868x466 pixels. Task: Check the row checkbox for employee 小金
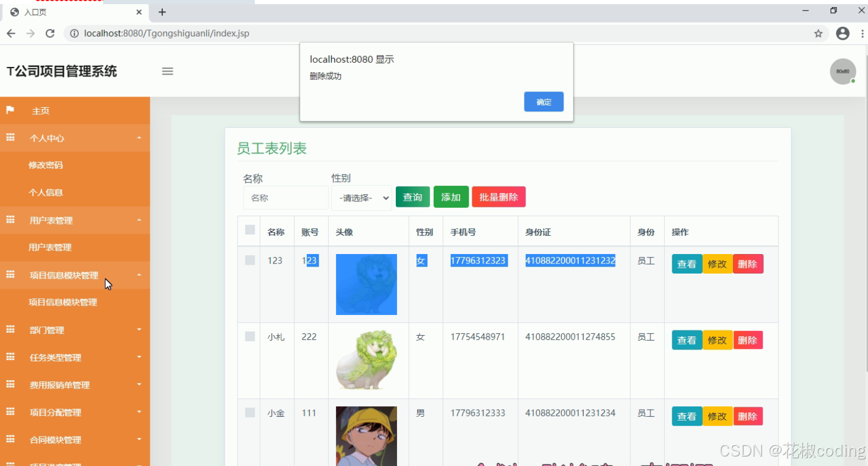click(249, 413)
